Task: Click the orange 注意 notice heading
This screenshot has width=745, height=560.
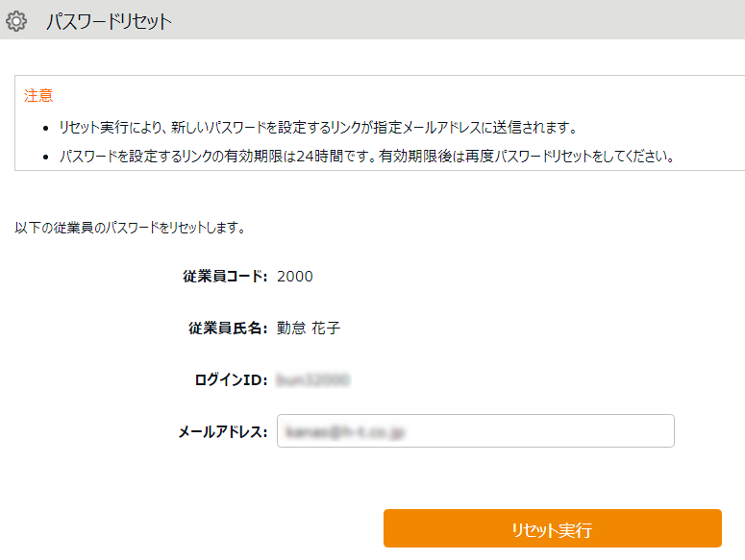Action: click(x=38, y=96)
